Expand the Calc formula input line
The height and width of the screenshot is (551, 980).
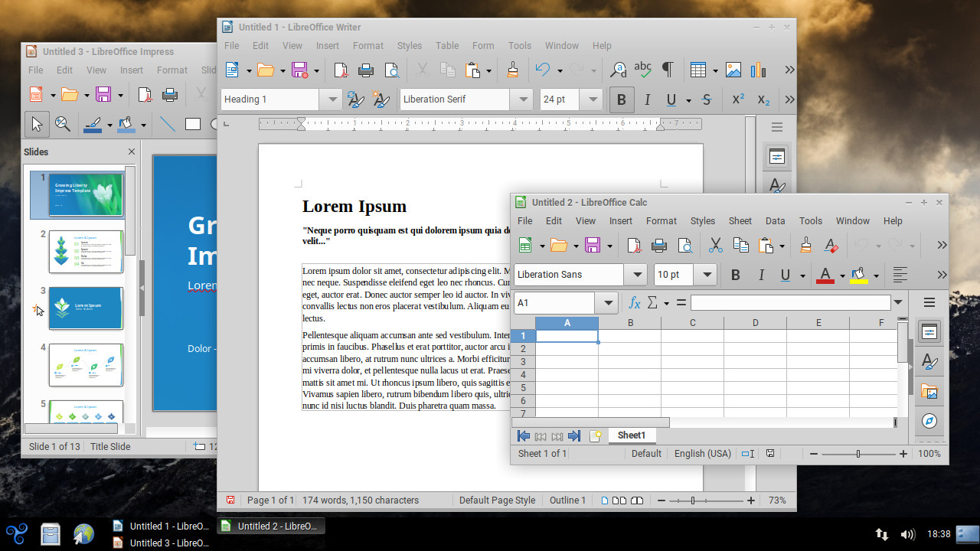898,303
